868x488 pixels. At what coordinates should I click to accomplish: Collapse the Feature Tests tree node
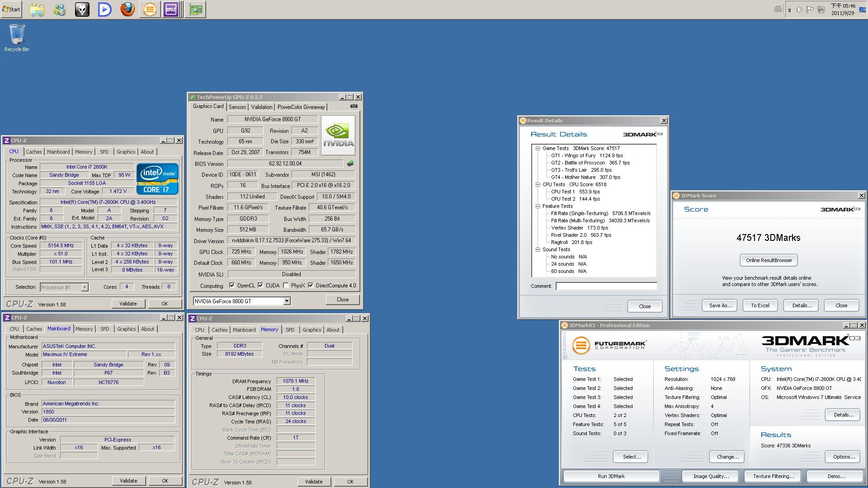tap(538, 206)
